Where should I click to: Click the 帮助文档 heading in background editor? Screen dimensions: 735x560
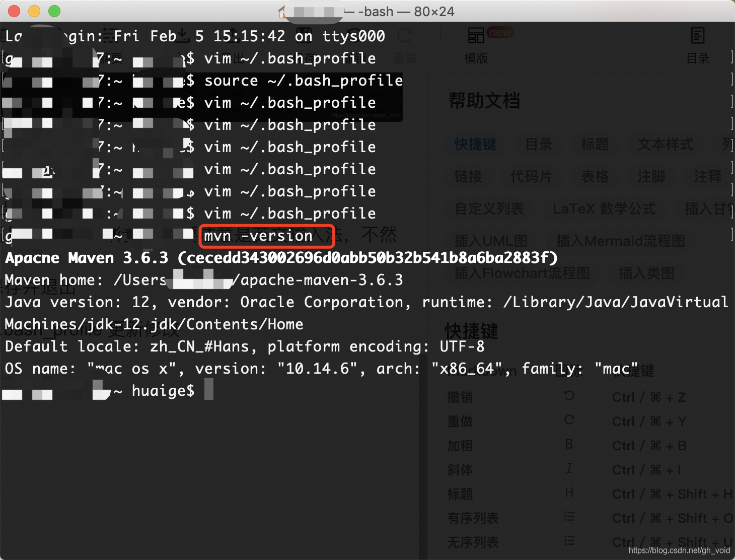pyautogui.click(x=484, y=101)
